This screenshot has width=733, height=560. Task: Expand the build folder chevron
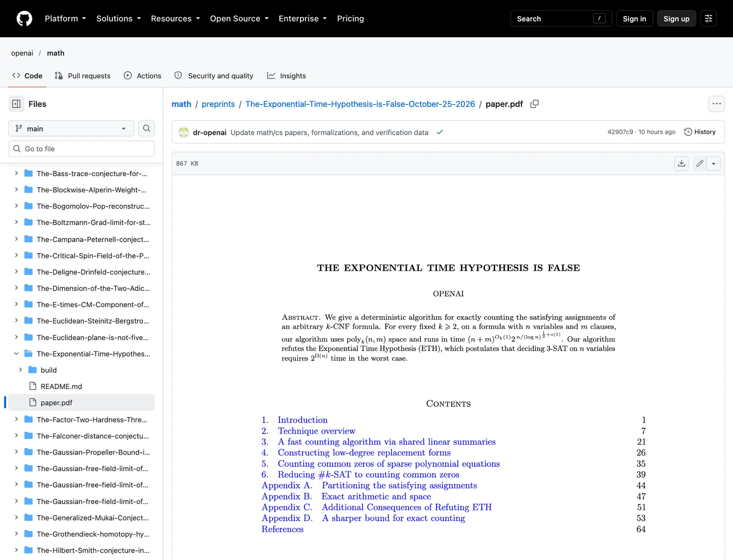(x=21, y=370)
